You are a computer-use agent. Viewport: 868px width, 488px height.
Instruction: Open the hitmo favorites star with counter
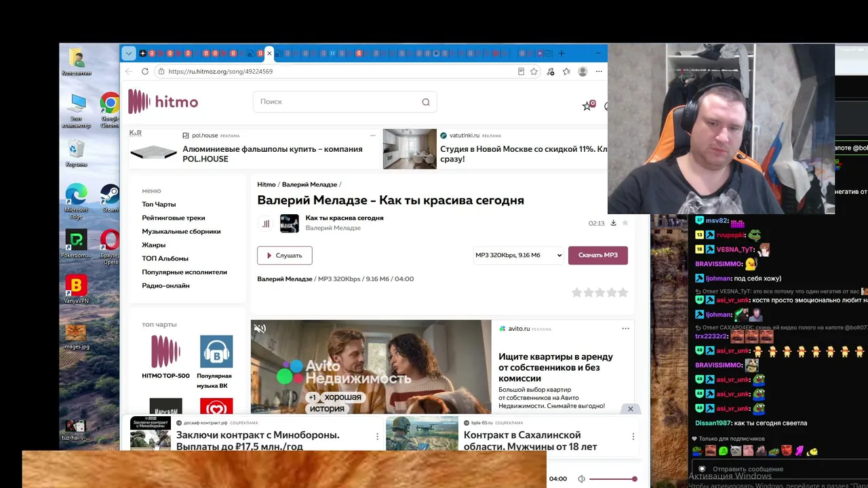pyautogui.click(x=588, y=105)
